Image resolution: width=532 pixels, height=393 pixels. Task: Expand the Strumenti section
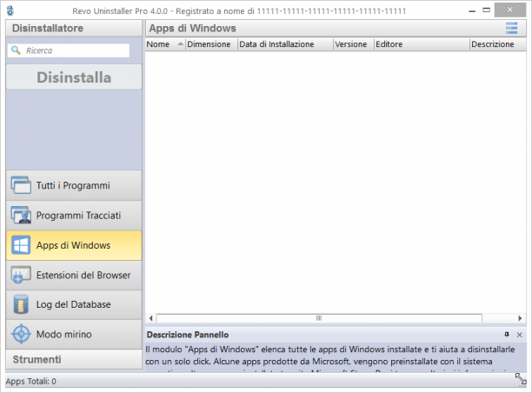[x=74, y=359]
